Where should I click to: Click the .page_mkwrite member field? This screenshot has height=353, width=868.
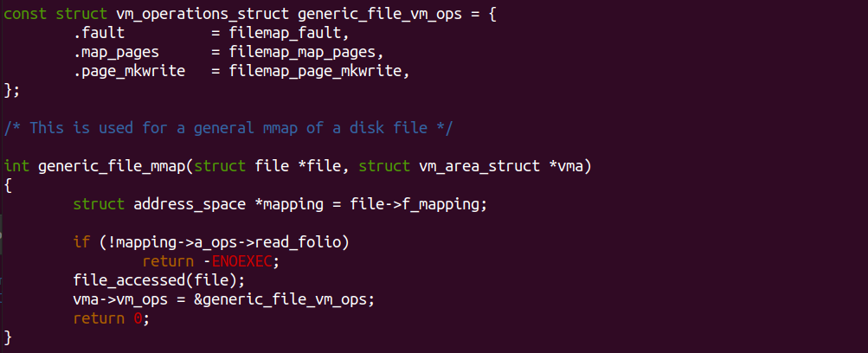click(x=130, y=72)
